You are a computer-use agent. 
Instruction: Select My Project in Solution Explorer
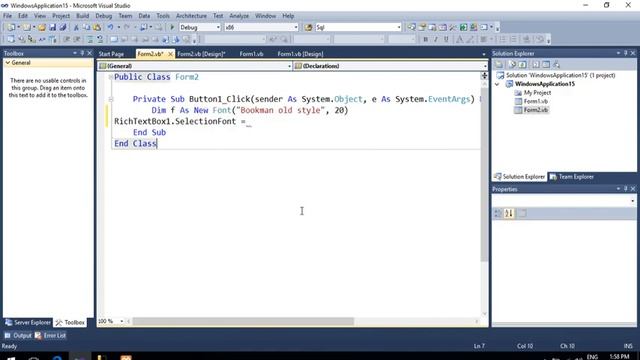(537, 93)
